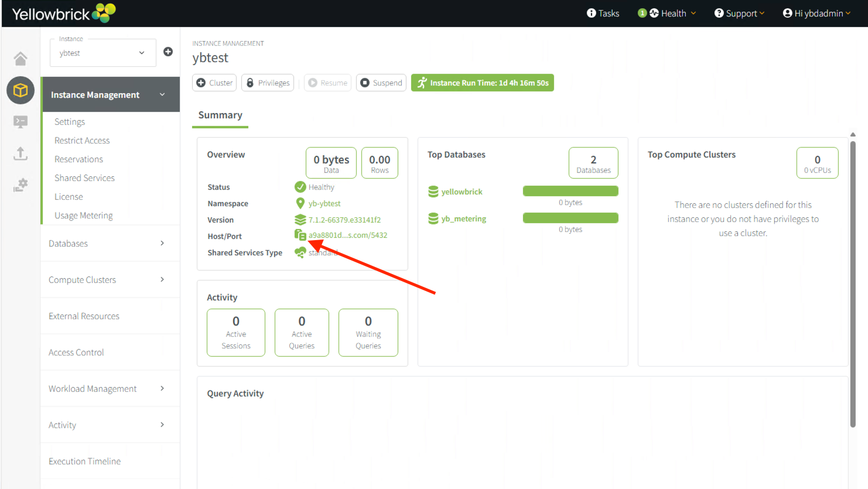This screenshot has height=489, width=868.
Task: Click the yellowbrick database icon
Action: (x=433, y=192)
